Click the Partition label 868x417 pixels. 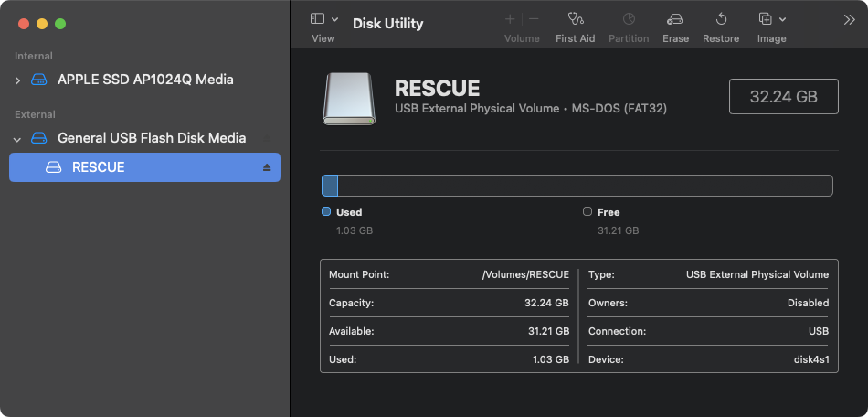[629, 38]
